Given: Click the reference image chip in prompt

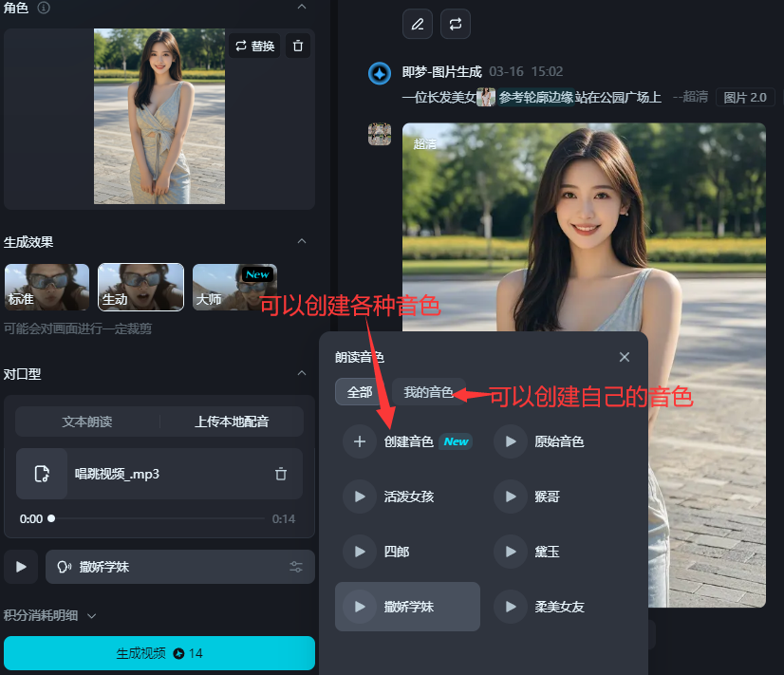Looking at the screenshot, I should click(x=486, y=97).
